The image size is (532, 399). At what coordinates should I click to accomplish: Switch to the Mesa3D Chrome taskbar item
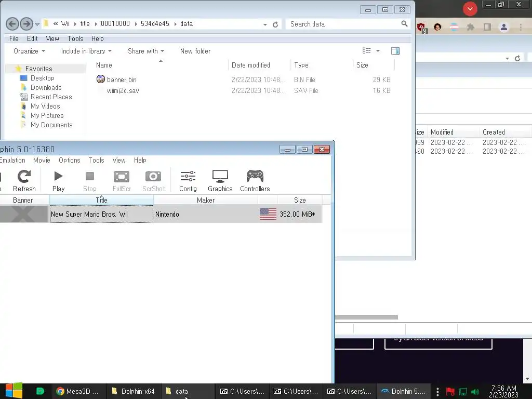(x=78, y=391)
